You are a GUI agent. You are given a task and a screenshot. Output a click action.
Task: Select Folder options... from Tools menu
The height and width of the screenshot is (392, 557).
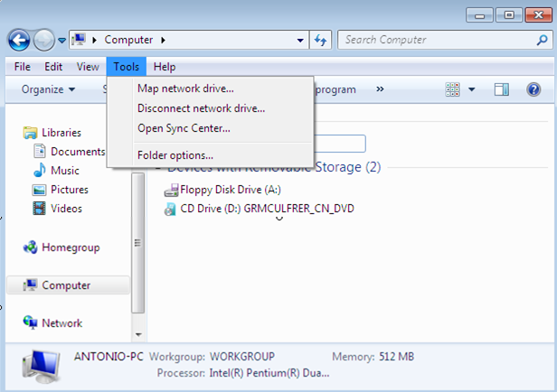(175, 155)
